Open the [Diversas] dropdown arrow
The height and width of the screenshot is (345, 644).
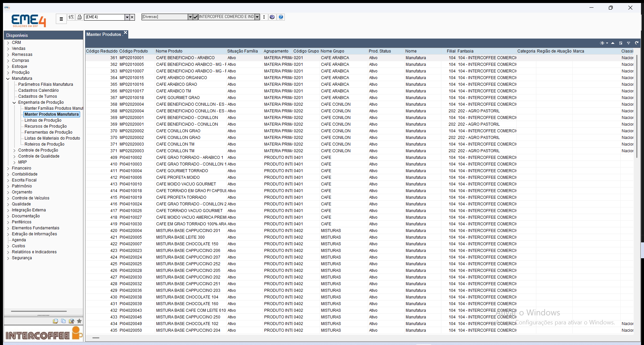(190, 17)
